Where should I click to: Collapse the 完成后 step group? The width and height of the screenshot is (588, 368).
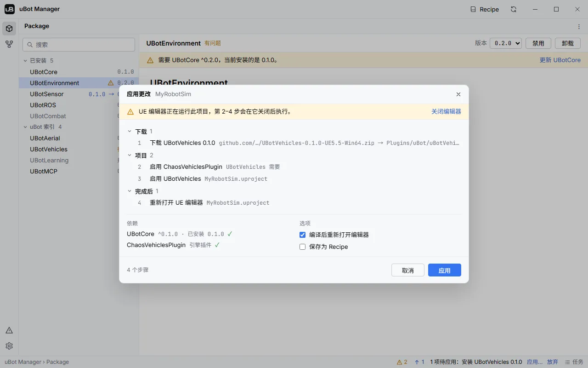click(x=130, y=191)
